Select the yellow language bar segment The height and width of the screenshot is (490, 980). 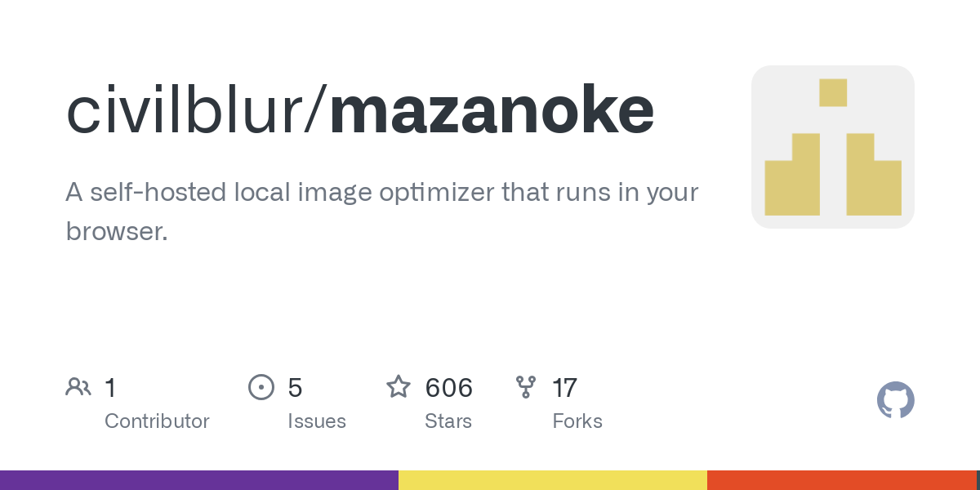(x=553, y=480)
